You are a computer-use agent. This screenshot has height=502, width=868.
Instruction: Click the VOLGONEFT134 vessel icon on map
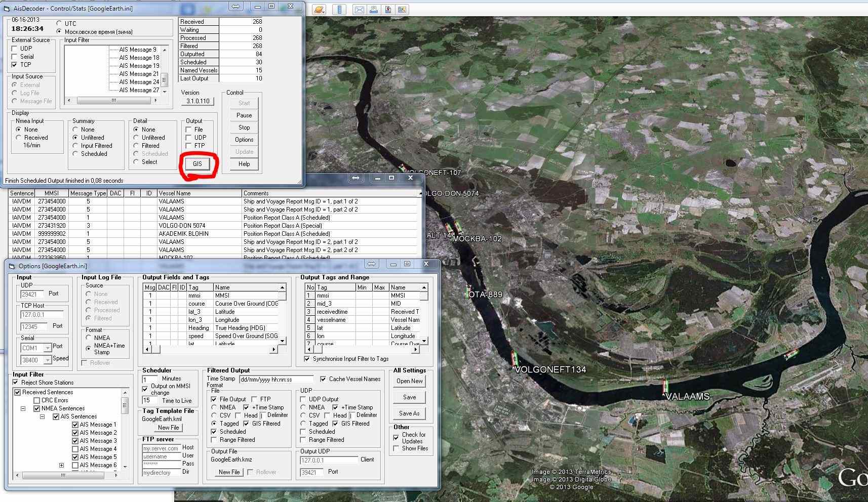click(515, 358)
